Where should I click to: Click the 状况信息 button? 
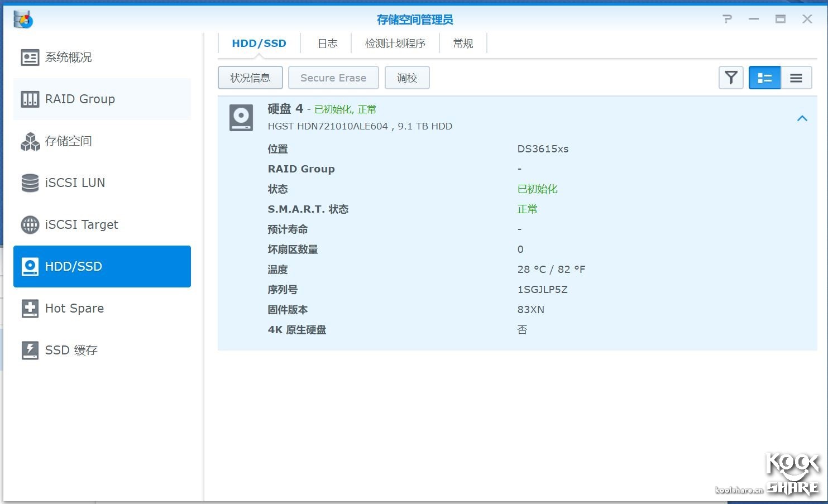tap(250, 78)
